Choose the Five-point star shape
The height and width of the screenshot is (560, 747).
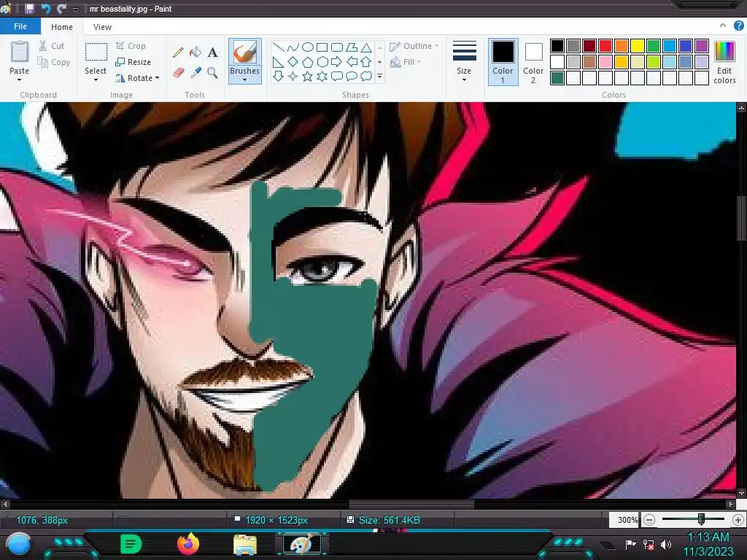[x=308, y=76]
